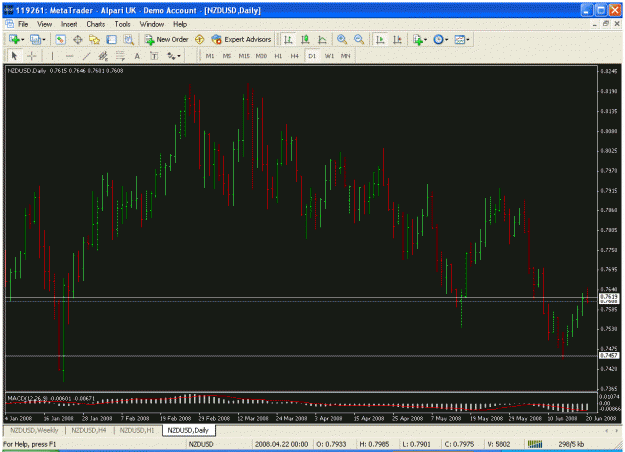Open the New Chart dropdown arrow

23,39
